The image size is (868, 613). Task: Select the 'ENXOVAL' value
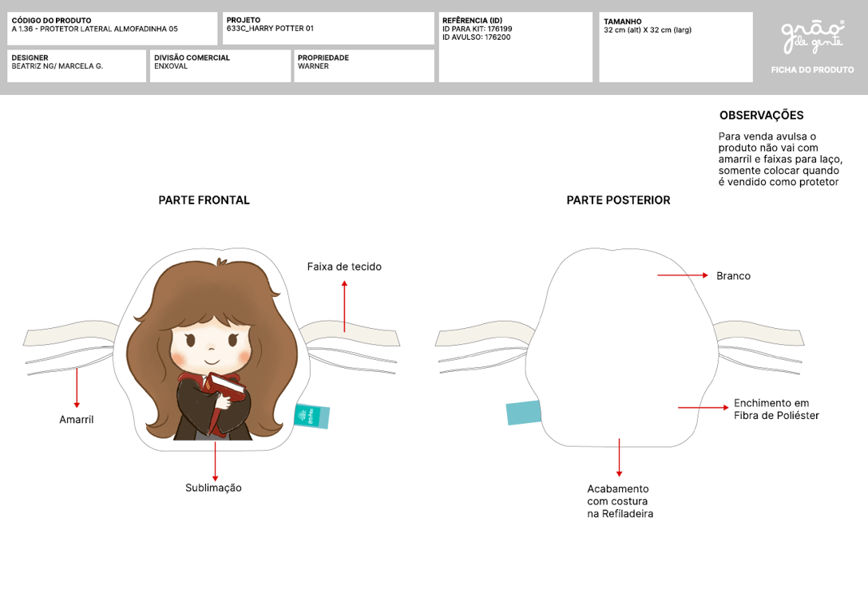pyautogui.click(x=171, y=65)
